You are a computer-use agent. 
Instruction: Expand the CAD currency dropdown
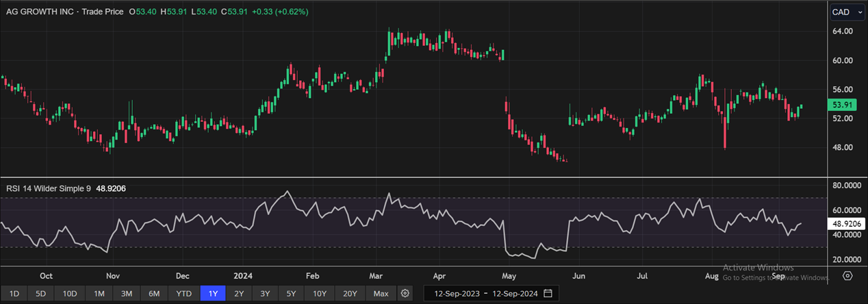tap(847, 12)
